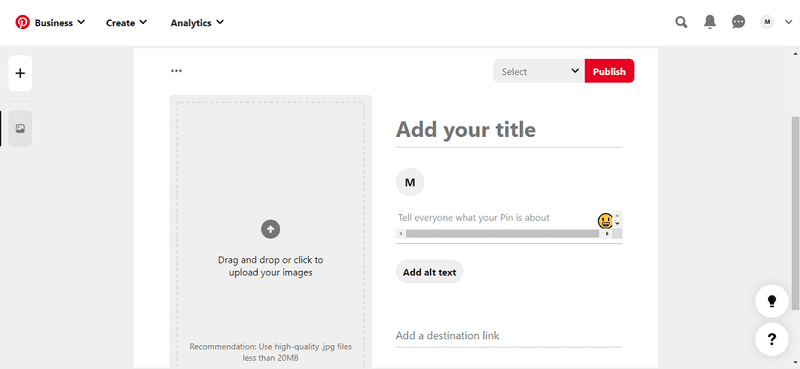The width and height of the screenshot is (800, 369).
Task: Open the lightbulb tips button
Action: pyautogui.click(x=772, y=301)
